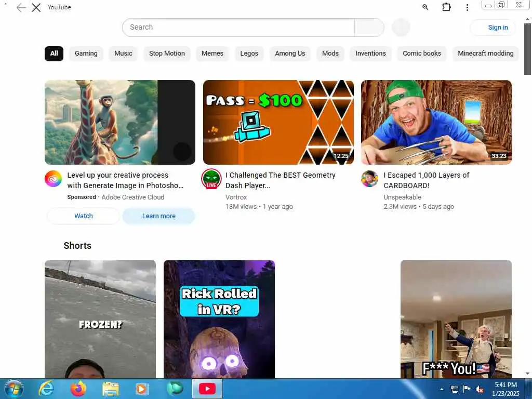
Task: Open the giraffe and monkey ad thumbnail
Action: coord(120,123)
